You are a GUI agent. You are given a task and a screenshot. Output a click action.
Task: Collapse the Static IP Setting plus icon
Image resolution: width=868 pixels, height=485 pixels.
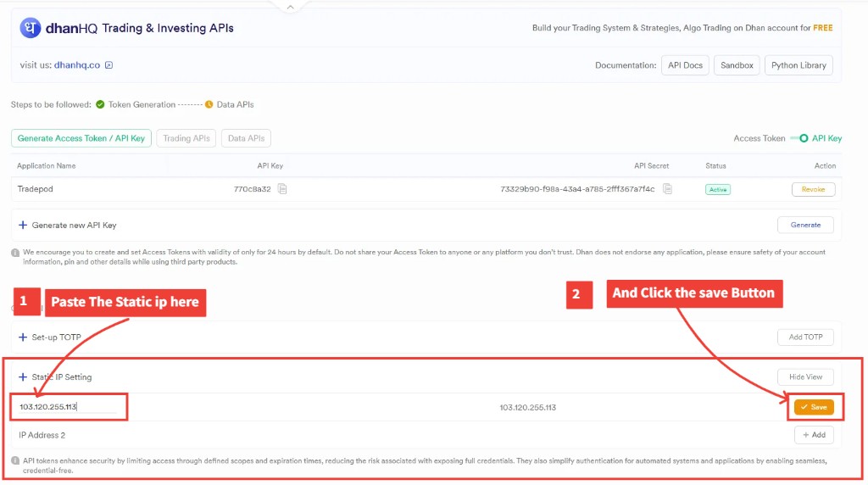pos(23,377)
